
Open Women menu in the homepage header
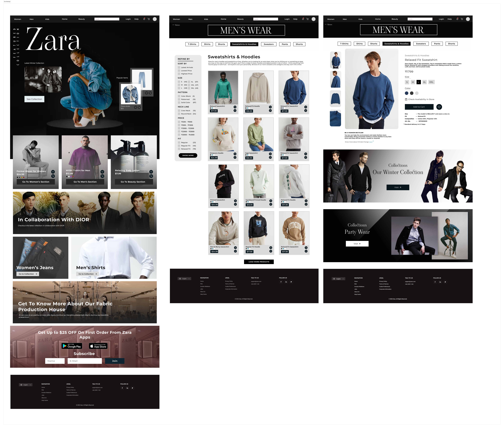pos(18,19)
